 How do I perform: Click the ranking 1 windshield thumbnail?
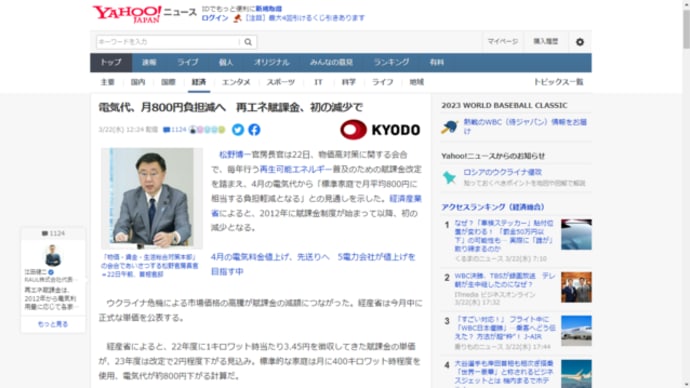[576, 234]
